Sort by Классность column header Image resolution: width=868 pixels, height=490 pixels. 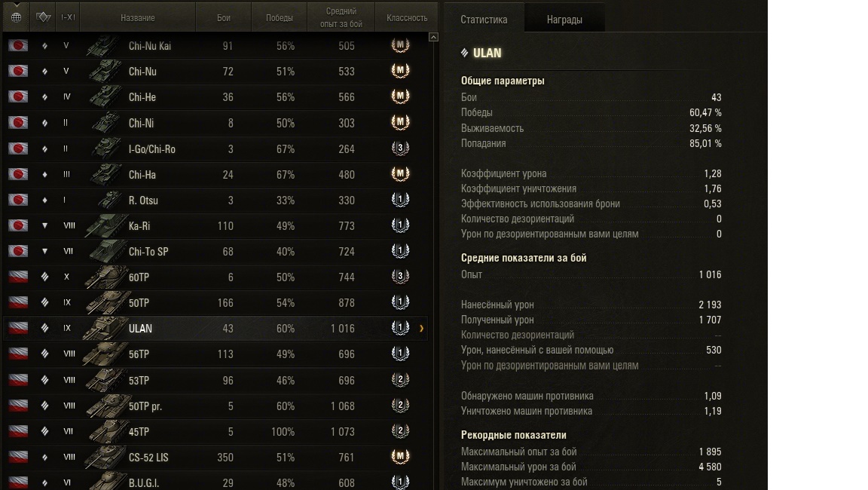pyautogui.click(x=407, y=17)
